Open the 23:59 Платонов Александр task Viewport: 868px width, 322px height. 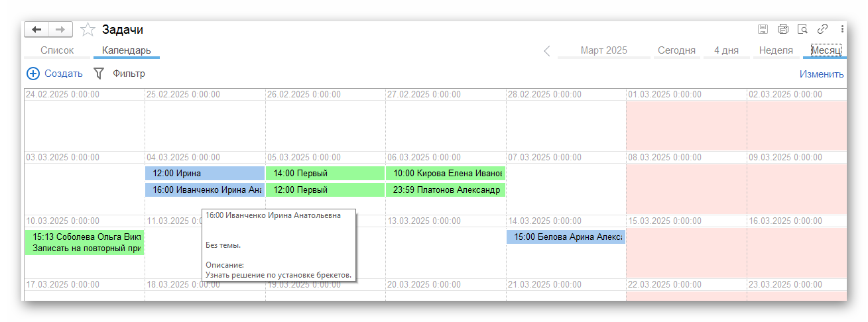pos(445,189)
